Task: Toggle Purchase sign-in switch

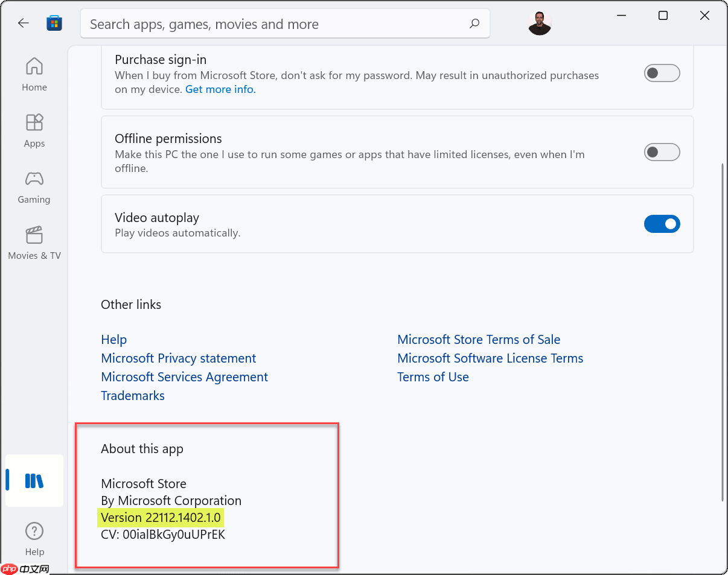Action: (662, 74)
